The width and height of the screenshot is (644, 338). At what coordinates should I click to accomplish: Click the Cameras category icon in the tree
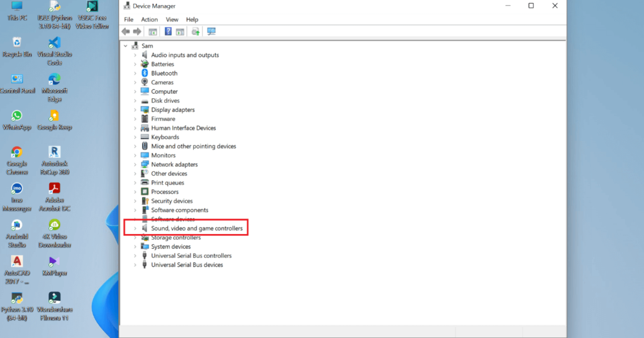click(x=145, y=82)
